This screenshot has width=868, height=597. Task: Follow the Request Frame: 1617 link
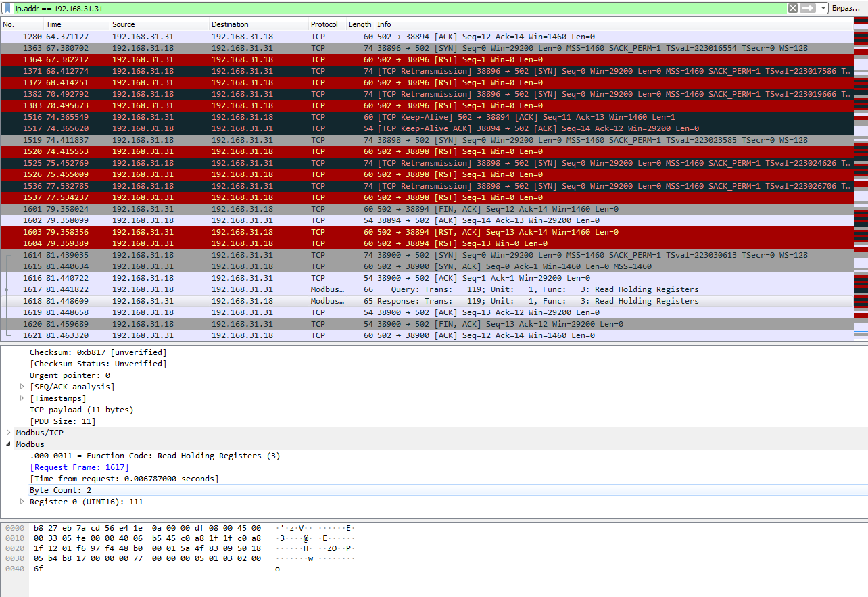pyautogui.click(x=79, y=467)
